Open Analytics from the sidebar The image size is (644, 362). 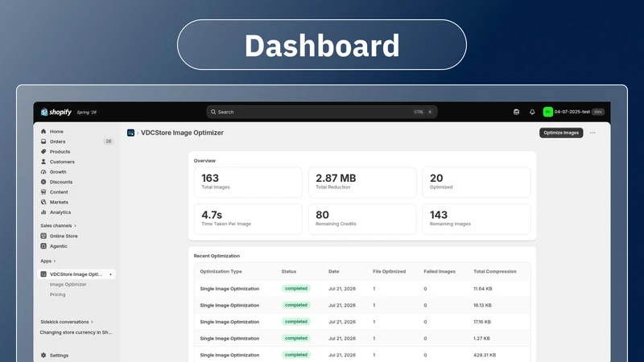point(60,212)
